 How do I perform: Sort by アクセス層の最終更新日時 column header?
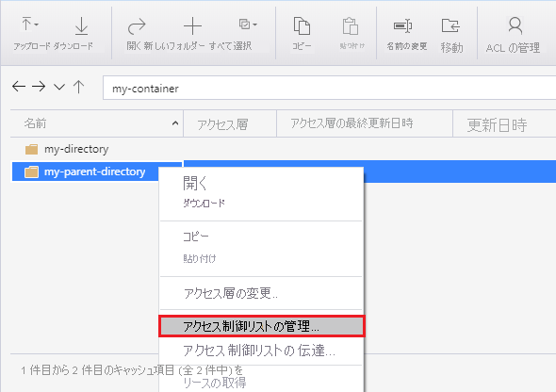(x=365, y=123)
